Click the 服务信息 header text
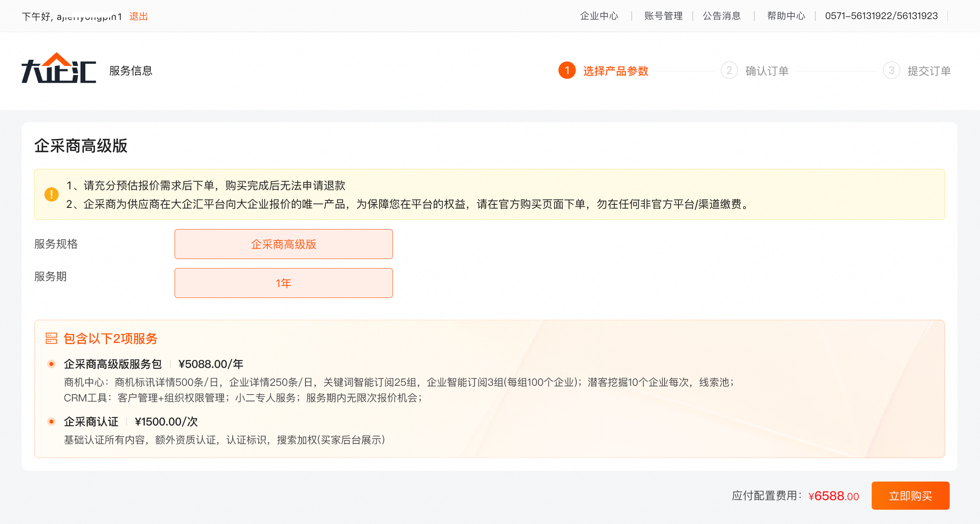Screen dimensions: 980x524 tap(131, 71)
